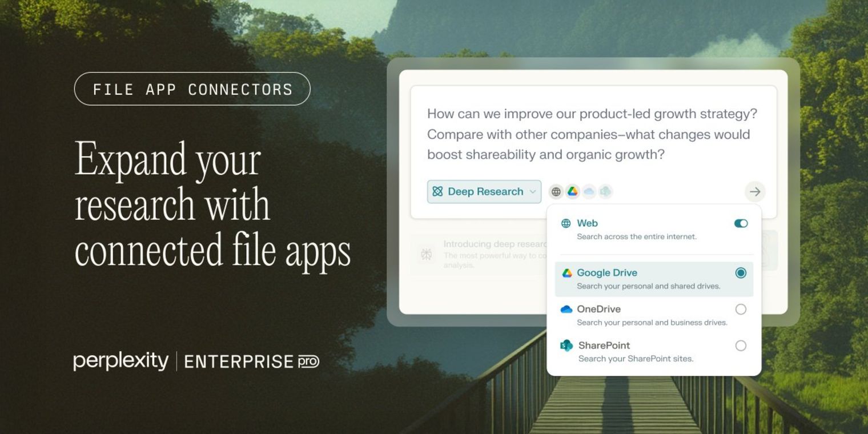Choose the "Google Drive" label in sources menu
Screen dimensions: 868x434
607,273
